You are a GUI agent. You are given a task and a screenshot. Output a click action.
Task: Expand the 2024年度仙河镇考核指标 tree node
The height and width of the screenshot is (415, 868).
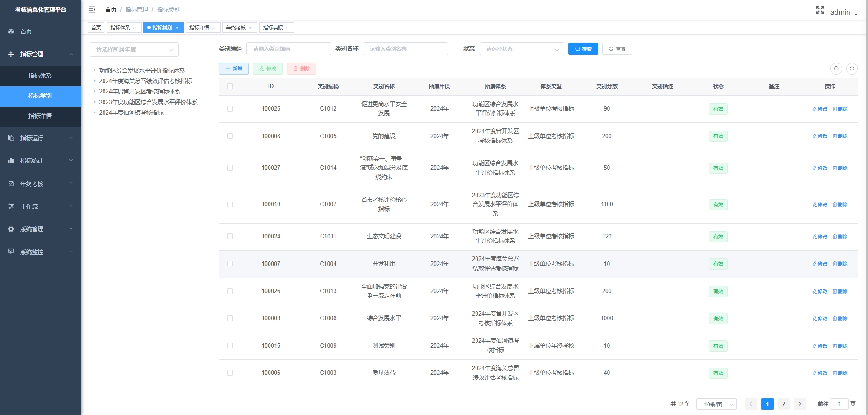[x=94, y=112]
